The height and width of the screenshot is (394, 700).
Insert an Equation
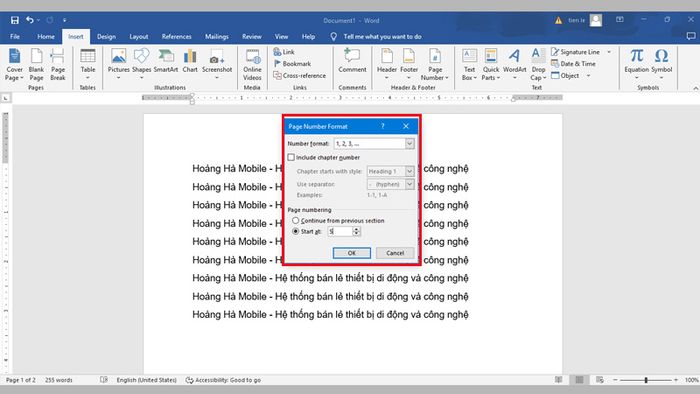pos(636,64)
